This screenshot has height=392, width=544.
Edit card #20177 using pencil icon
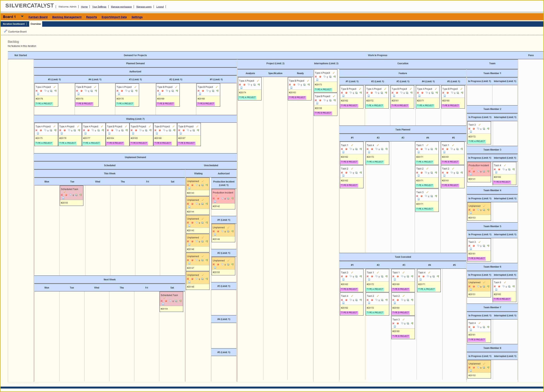[x=102, y=126]
